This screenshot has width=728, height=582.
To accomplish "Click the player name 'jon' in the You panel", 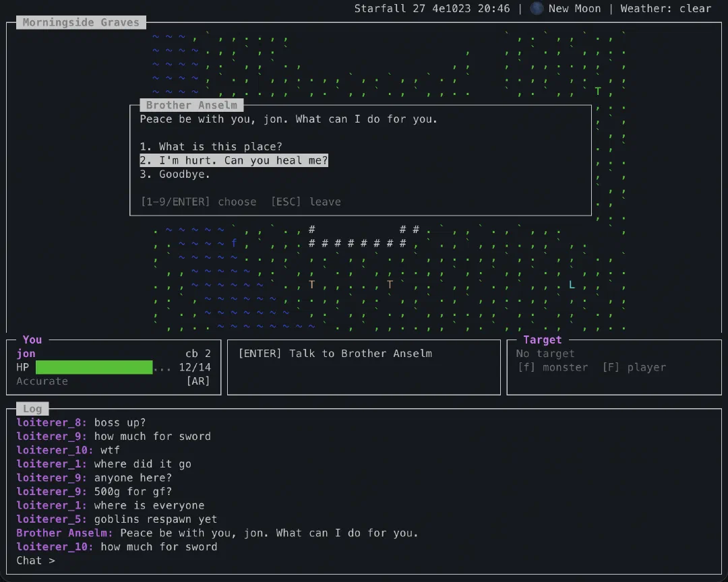I will click(26, 354).
